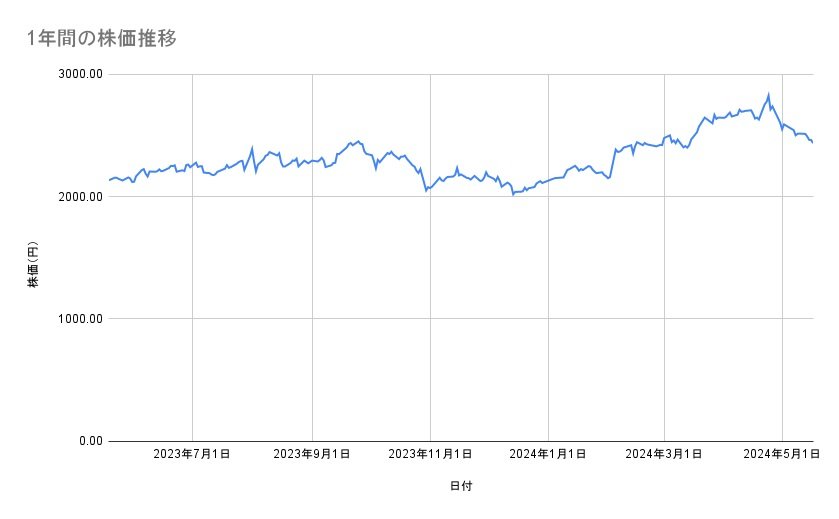Viewport: 839px width, 519px height.
Task: Select the "2024年5月1日" date label
Action: 782,455
